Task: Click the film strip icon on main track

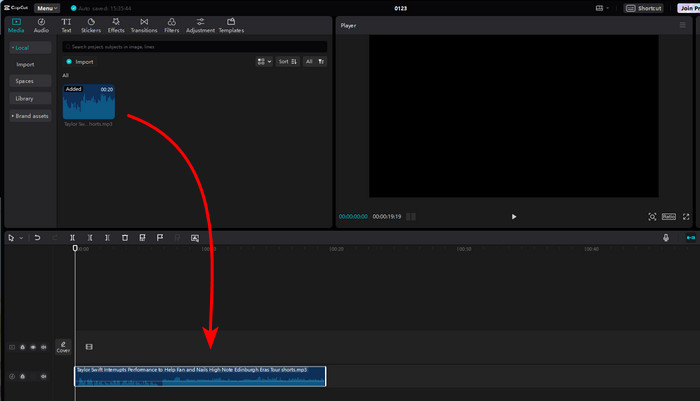Action: coord(89,347)
